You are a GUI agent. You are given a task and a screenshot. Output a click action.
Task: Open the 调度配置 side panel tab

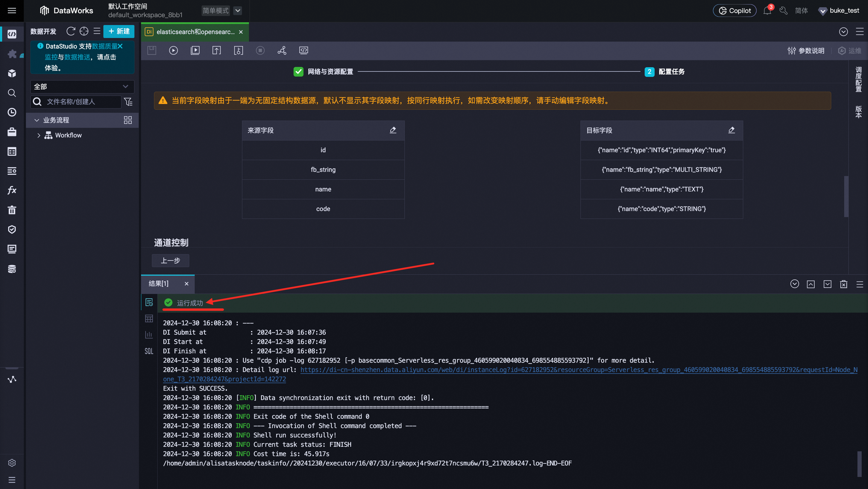859,79
